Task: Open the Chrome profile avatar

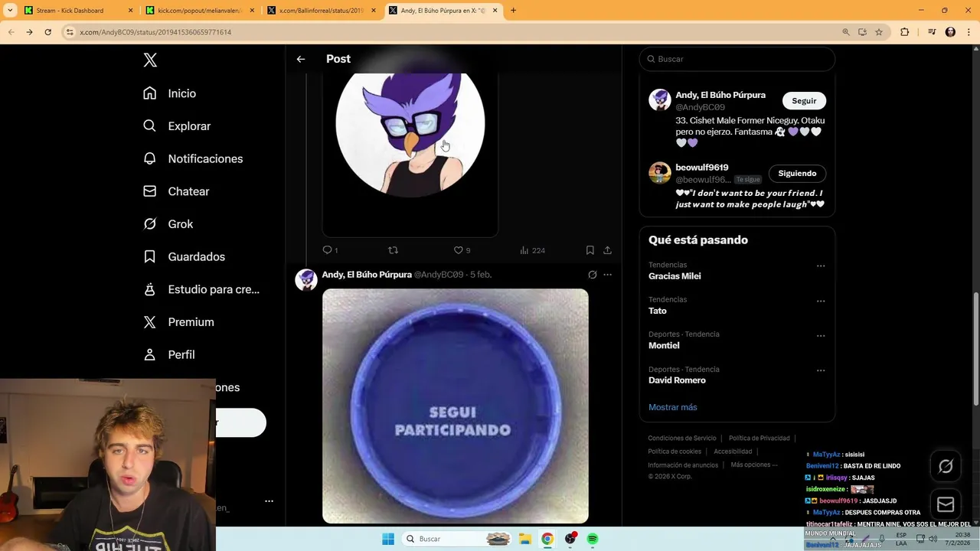Action: click(950, 32)
